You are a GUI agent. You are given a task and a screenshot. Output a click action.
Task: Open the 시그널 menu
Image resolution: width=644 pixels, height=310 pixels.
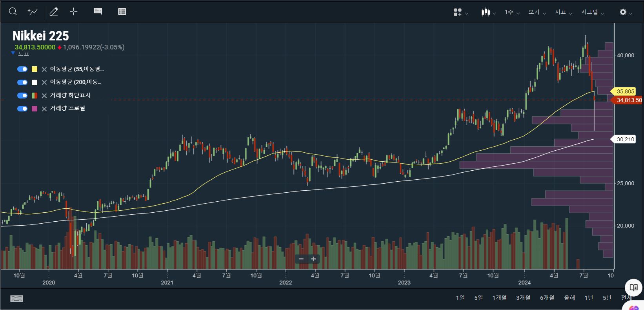pyautogui.click(x=592, y=12)
